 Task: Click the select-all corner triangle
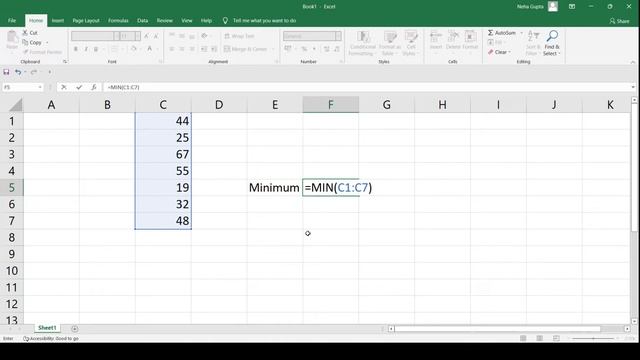point(16,105)
